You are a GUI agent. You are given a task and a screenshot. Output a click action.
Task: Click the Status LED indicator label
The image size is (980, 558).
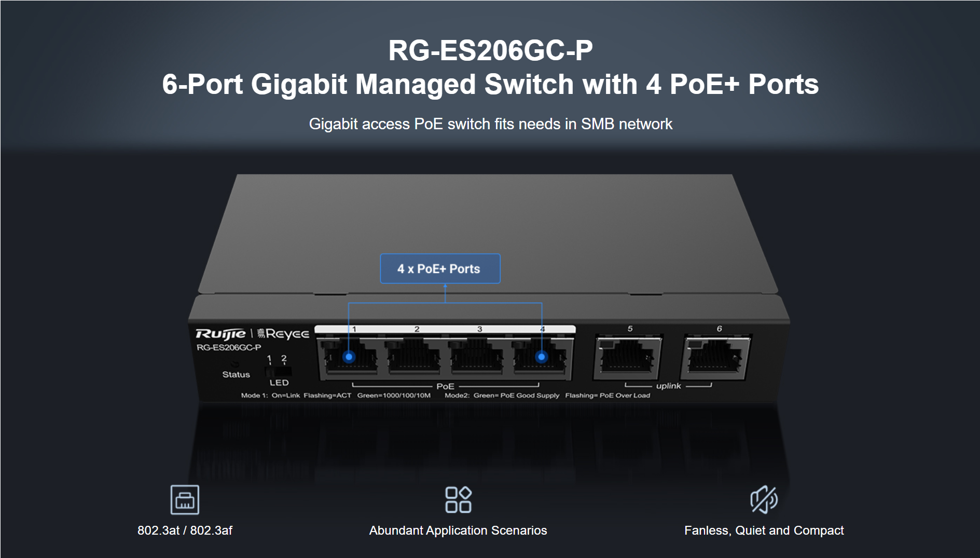coord(236,374)
